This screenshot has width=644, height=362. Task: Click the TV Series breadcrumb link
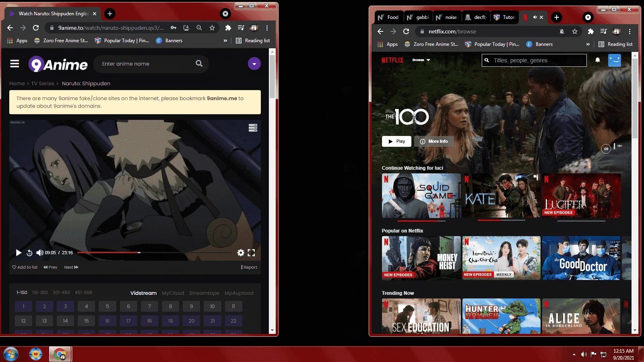point(43,83)
